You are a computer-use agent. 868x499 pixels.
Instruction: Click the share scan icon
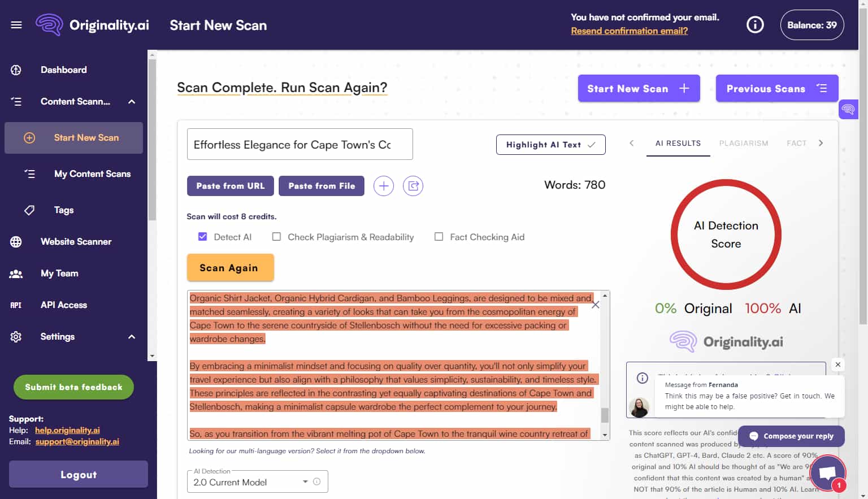[x=413, y=185]
